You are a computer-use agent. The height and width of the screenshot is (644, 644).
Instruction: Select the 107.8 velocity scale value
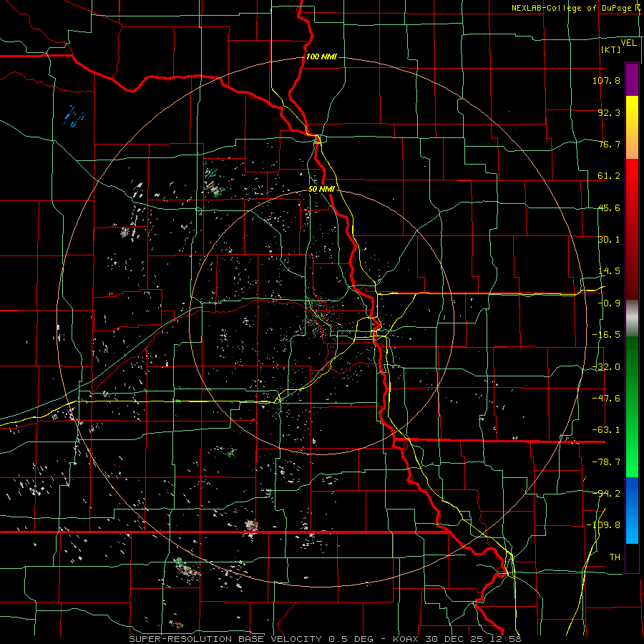tap(606, 80)
